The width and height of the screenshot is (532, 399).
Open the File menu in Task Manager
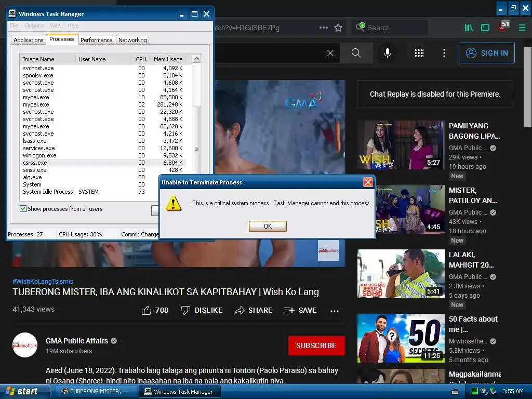pyautogui.click(x=14, y=25)
